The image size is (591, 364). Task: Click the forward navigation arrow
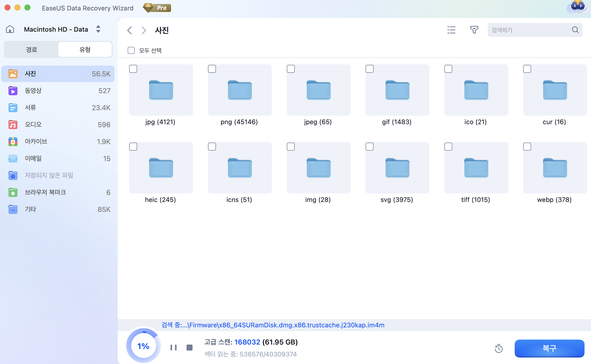pos(144,30)
